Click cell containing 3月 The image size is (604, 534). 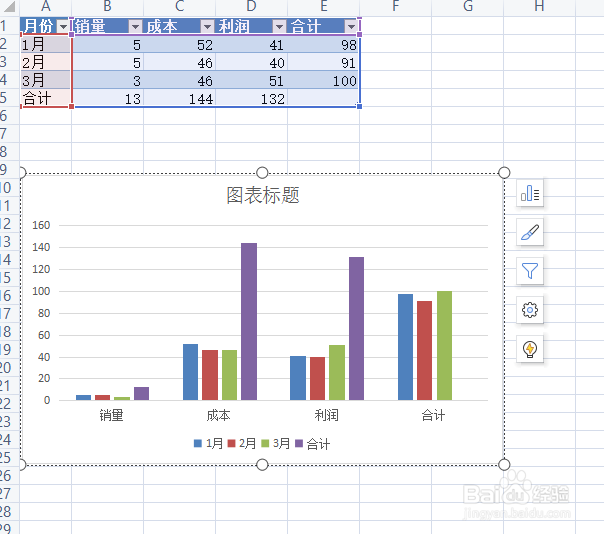(x=45, y=81)
